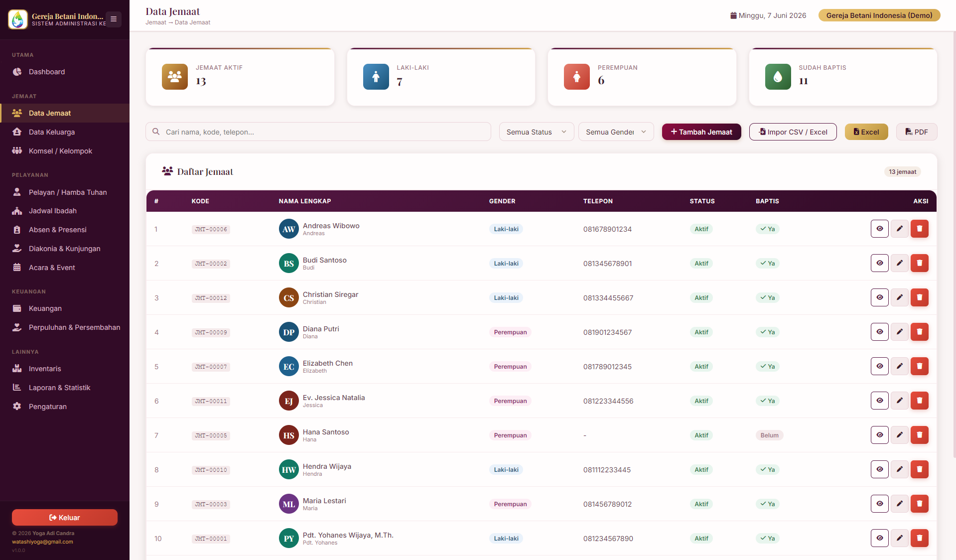
Task: Toggle the sidebar hamburger menu icon
Action: coord(114,19)
